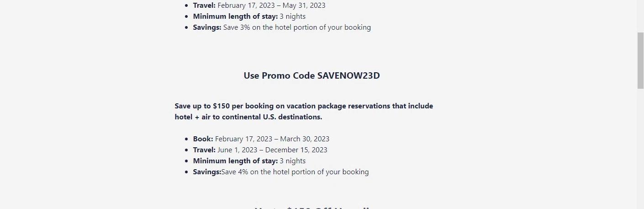This screenshot has height=209, width=644.
Task: Click the "Save 4% on the hotel portion" text
Action: tap(295, 172)
